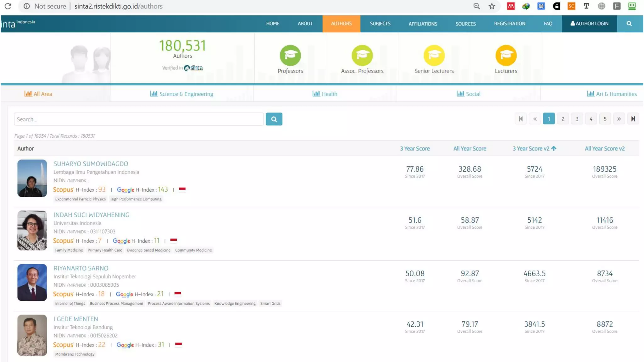Reload the page with the refresh icon
644x362 pixels.
[8, 6]
